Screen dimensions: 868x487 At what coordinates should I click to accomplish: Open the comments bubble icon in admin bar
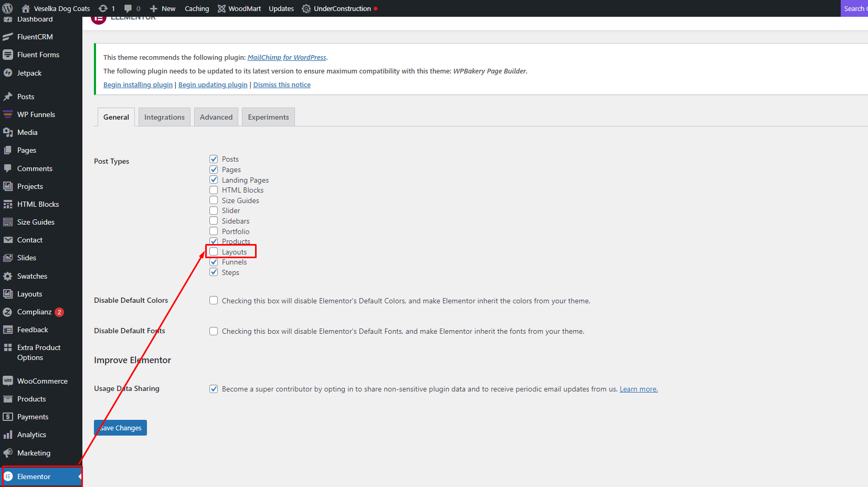tap(128, 8)
